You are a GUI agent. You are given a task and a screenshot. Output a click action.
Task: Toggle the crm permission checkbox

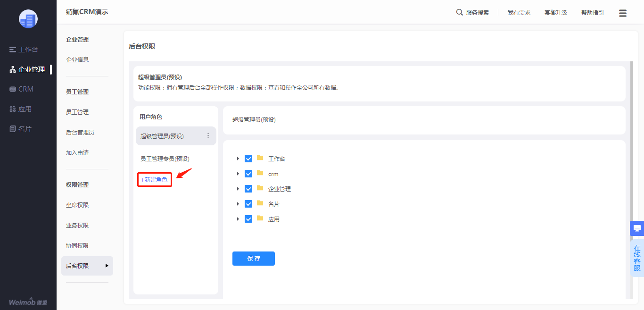tap(248, 174)
